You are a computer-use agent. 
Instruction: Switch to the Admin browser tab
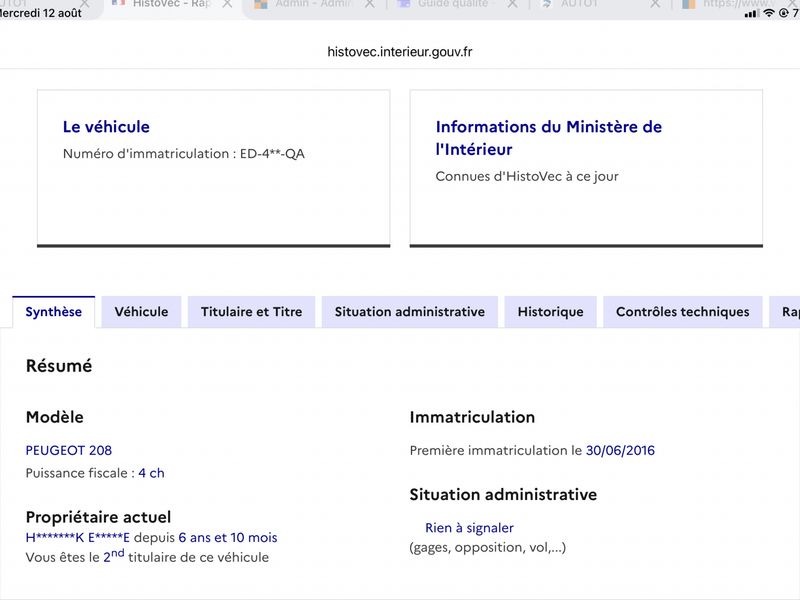point(311,5)
